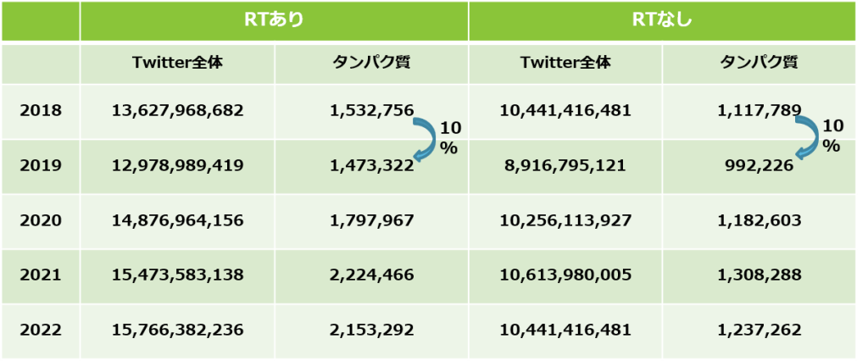Screen dimensions: 868x361
Task: Click the Twitter全体 column header under RTあり
Action: (177, 64)
